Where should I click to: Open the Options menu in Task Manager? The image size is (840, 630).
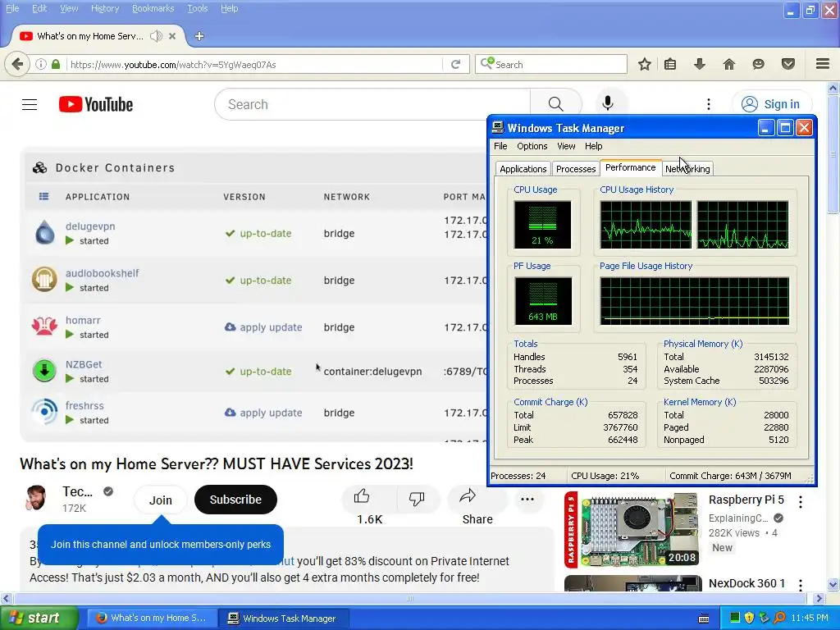pos(532,146)
